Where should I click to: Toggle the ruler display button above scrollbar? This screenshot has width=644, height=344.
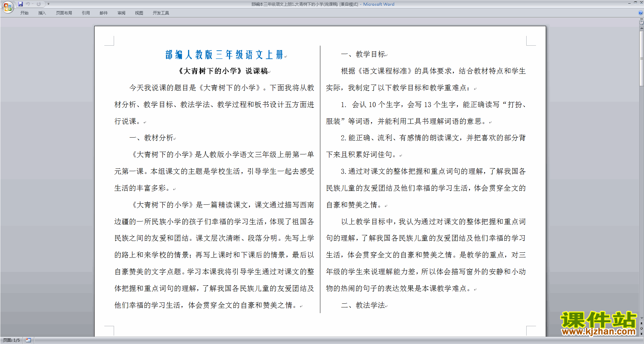(x=641, y=23)
